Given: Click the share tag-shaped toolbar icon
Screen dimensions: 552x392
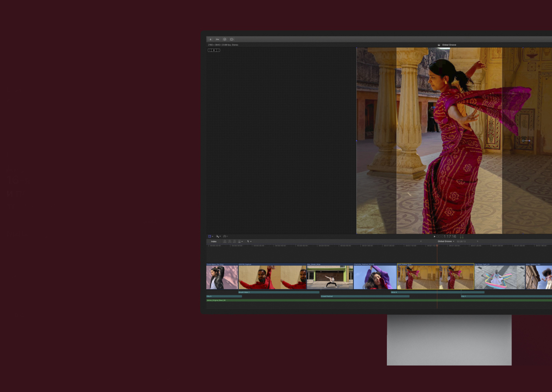Looking at the screenshot, I should tap(232, 39).
